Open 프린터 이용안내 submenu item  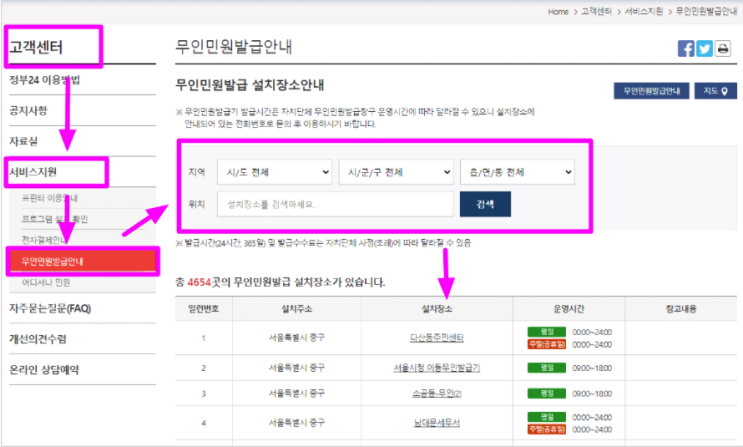[x=50, y=198]
